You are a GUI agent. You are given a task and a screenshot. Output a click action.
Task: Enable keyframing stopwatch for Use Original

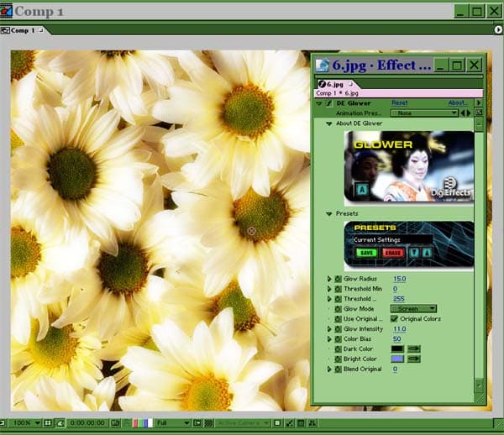(338, 319)
